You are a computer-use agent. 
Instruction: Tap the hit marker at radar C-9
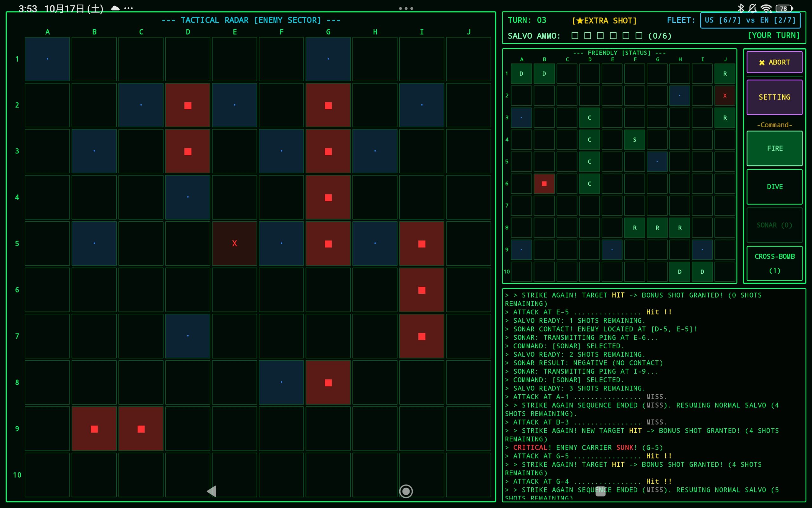(141, 429)
